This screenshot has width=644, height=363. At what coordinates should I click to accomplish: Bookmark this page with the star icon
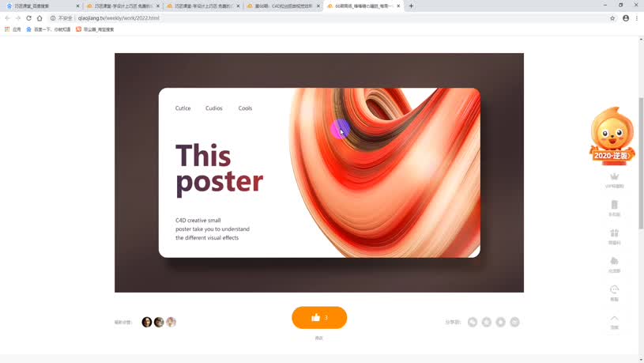[x=612, y=18]
